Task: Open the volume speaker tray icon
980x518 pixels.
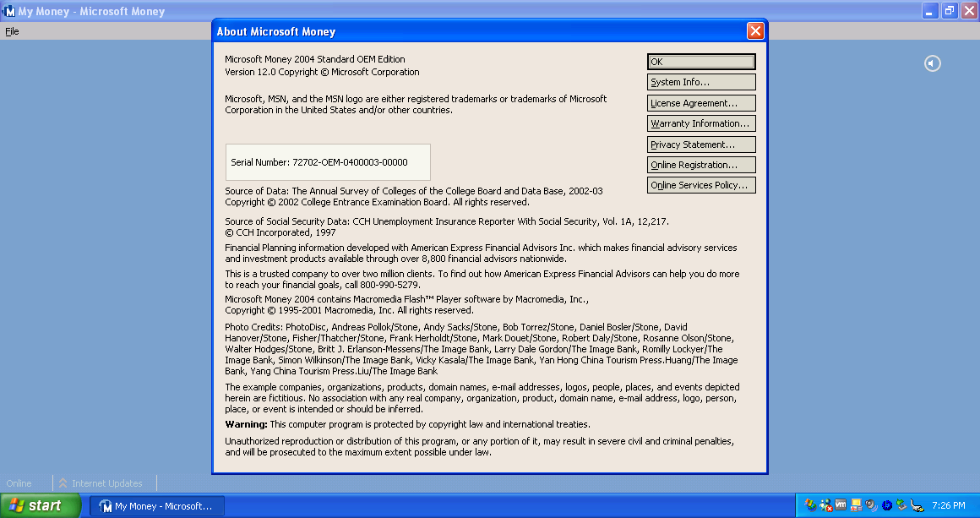Action: (871, 505)
